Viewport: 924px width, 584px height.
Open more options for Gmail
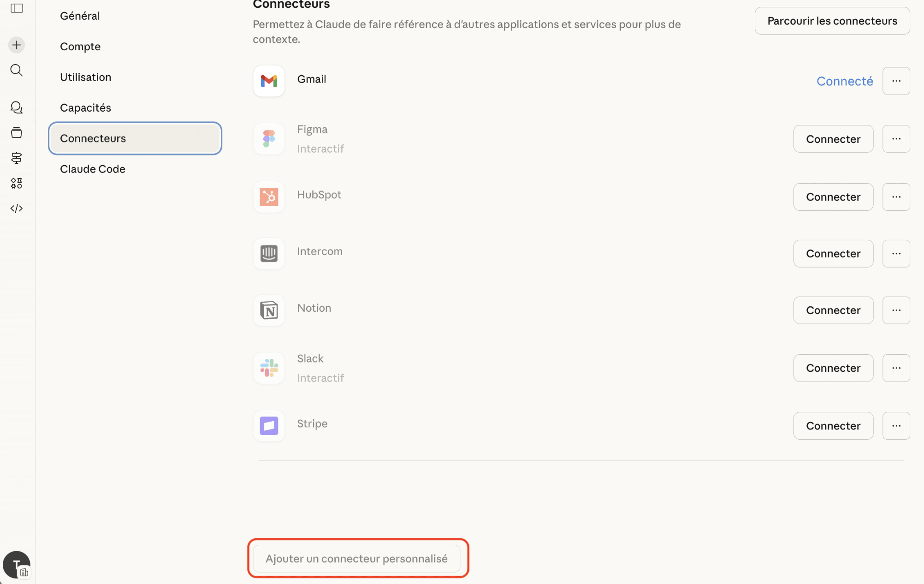896,81
